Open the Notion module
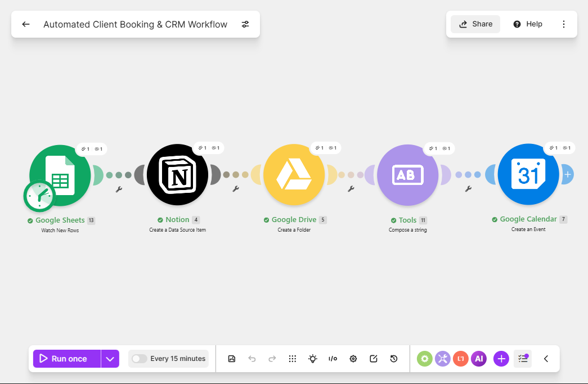 [x=177, y=175]
